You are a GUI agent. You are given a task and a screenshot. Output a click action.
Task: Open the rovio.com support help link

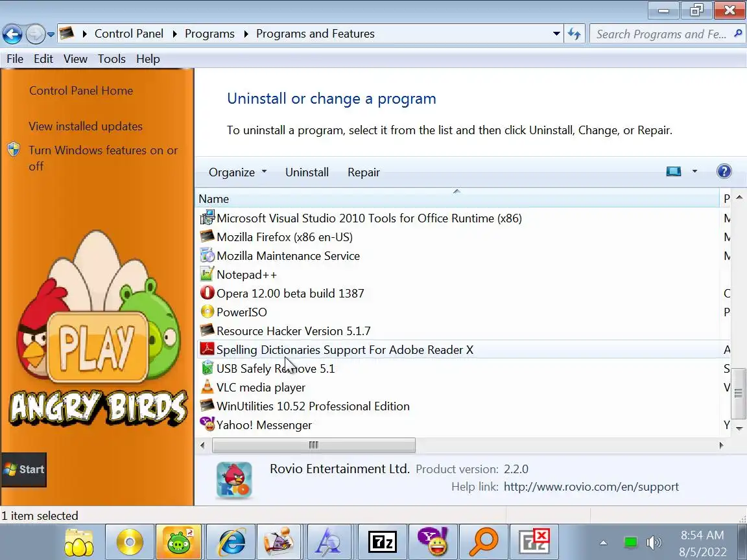591,487
